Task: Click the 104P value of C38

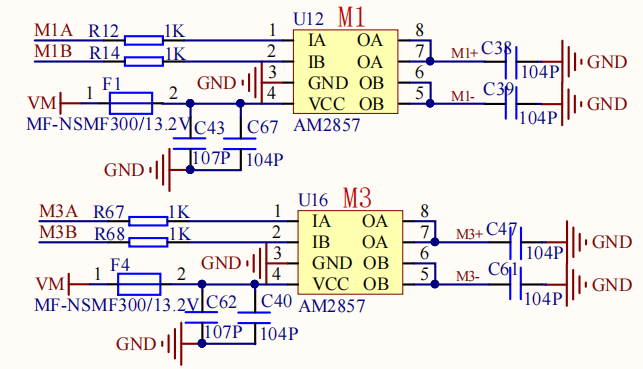Action: (x=540, y=72)
